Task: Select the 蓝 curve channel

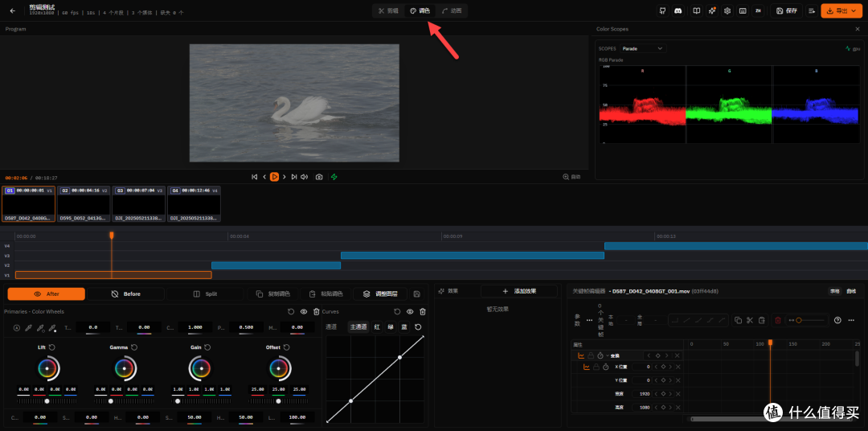Action: point(404,326)
